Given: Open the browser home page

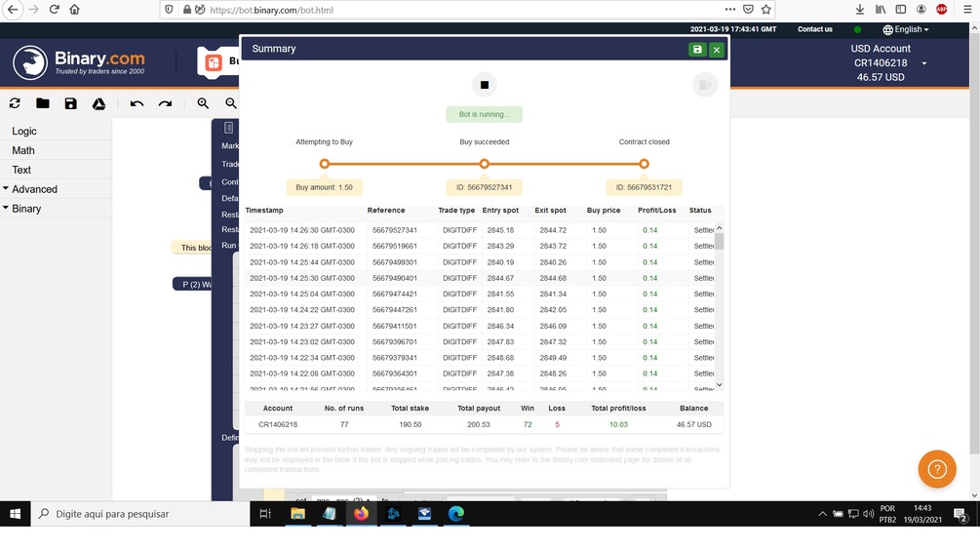Looking at the screenshot, I should point(74,10).
